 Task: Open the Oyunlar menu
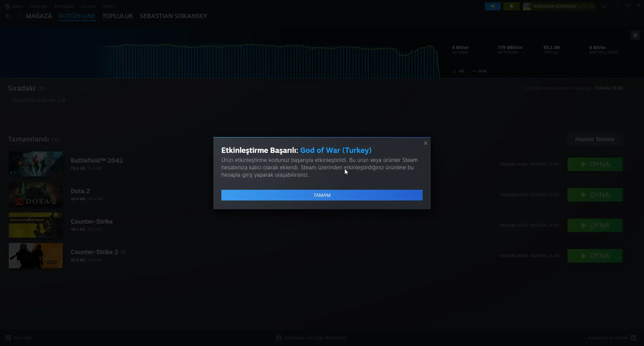[88, 6]
